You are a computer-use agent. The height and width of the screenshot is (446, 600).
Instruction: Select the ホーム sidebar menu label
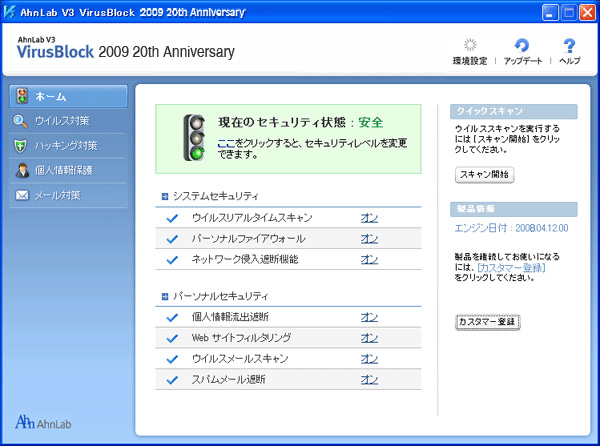click(51, 96)
